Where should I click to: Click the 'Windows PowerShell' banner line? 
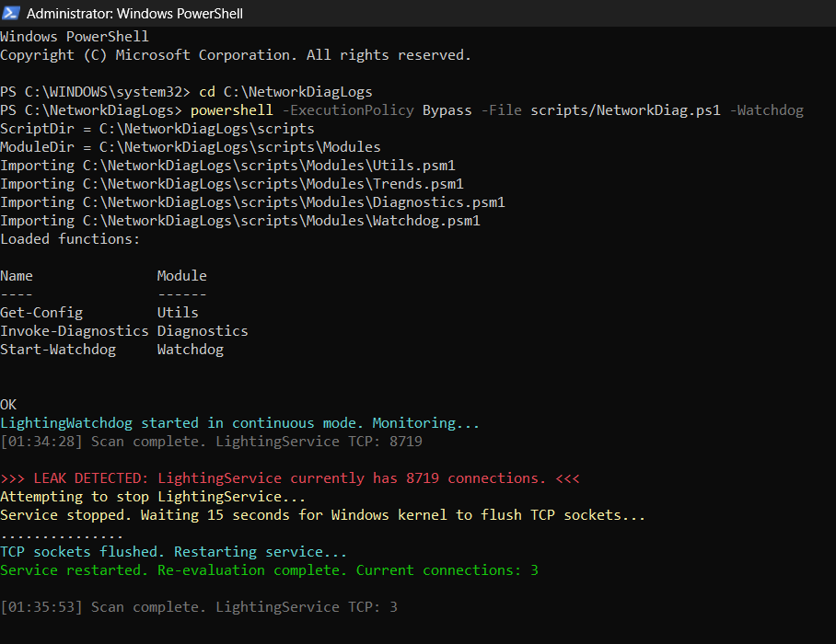tap(75, 37)
